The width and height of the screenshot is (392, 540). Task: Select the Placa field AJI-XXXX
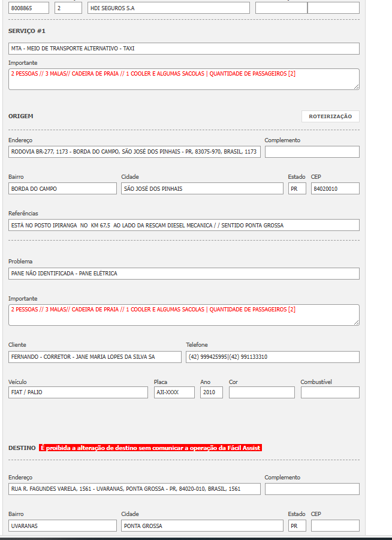click(x=174, y=392)
